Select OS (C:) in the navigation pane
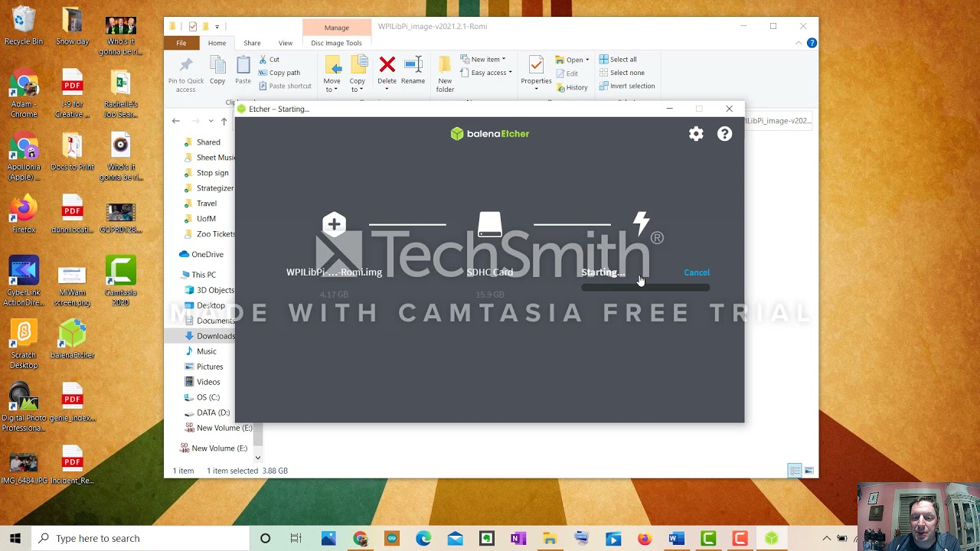The image size is (980, 551). tap(202, 397)
